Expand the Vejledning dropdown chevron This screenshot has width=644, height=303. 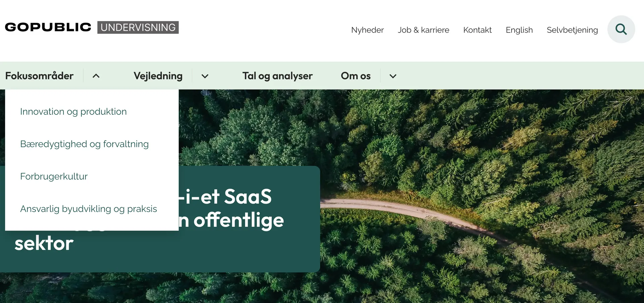205,76
